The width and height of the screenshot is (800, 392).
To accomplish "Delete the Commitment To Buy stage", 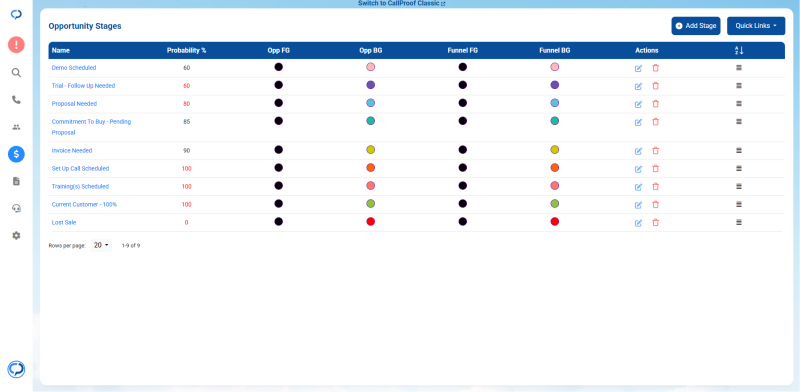I will pyautogui.click(x=656, y=122).
